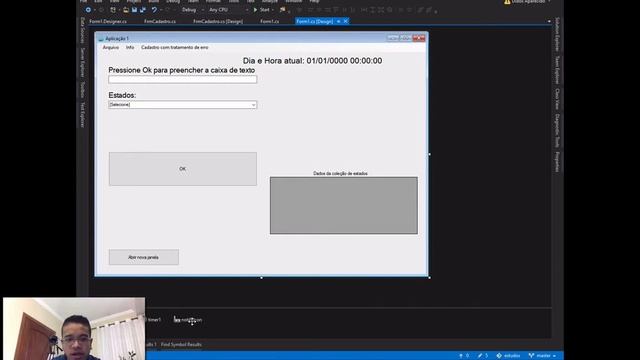Open the Debug configuration dropdown

[x=193, y=10]
